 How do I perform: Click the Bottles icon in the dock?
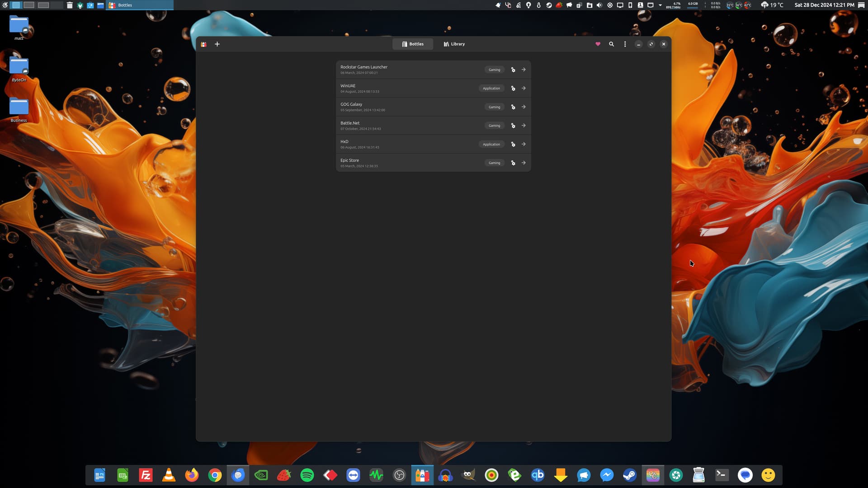click(422, 475)
